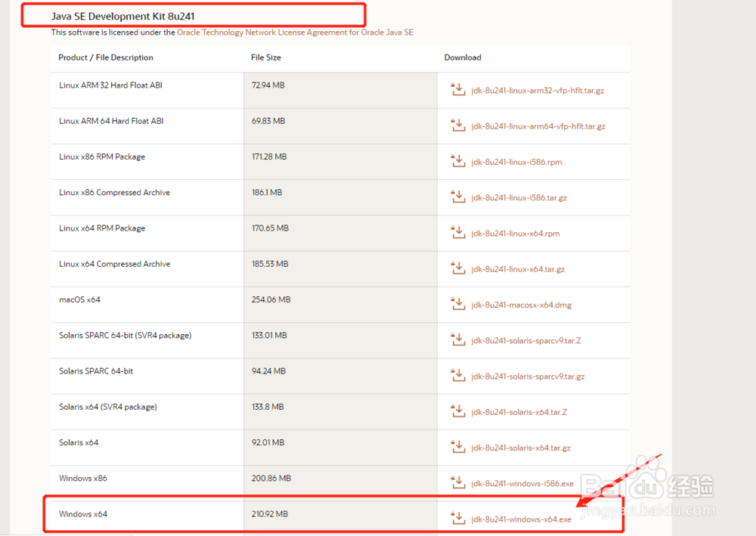Image resolution: width=756 pixels, height=536 pixels.
Task: Click the Download column header
Action: click(463, 57)
